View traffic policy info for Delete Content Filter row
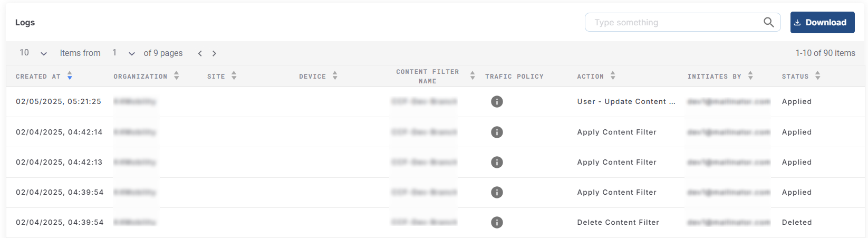868x238 pixels. coord(497,222)
